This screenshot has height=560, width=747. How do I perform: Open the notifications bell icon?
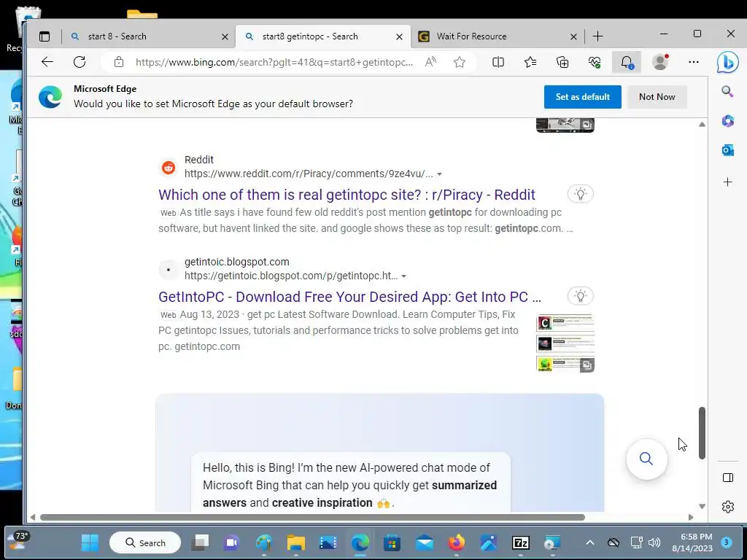click(627, 62)
